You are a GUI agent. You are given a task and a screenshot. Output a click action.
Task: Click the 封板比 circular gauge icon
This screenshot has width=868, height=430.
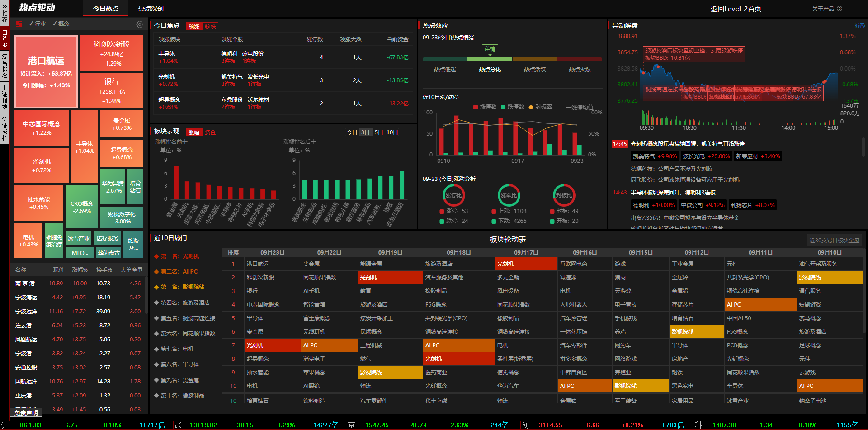[564, 195]
